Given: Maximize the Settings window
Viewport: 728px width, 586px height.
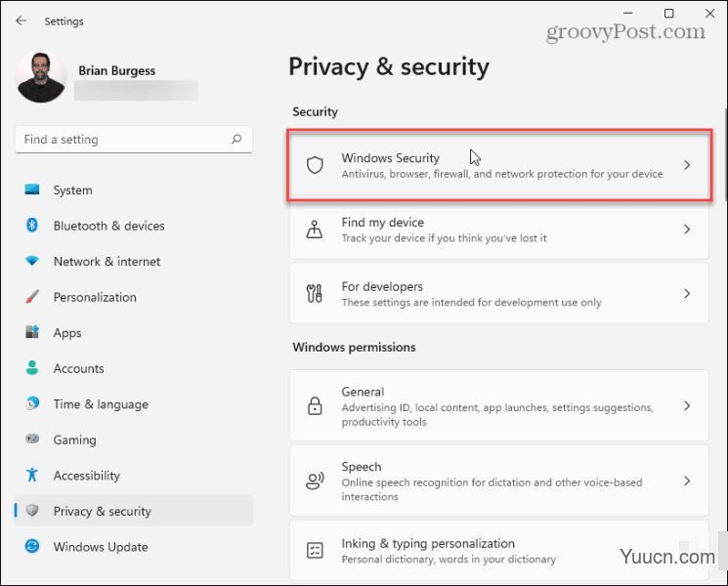Looking at the screenshot, I should [668, 14].
